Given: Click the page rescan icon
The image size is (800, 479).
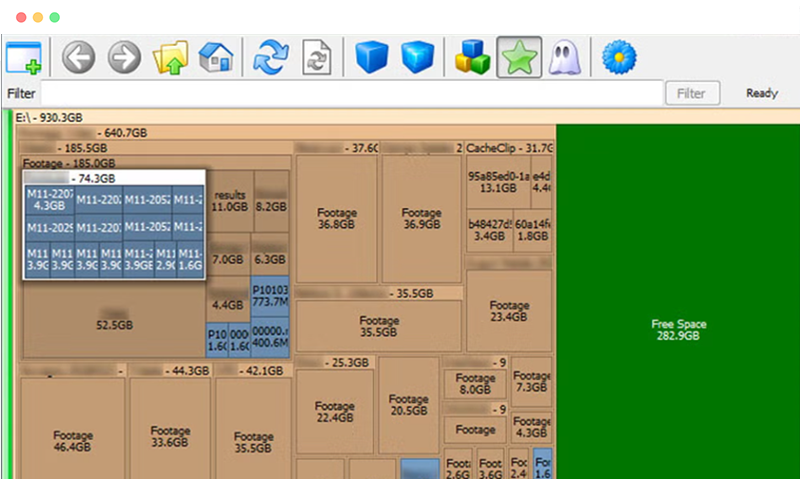Looking at the screenshot, I should click(316, 58).
